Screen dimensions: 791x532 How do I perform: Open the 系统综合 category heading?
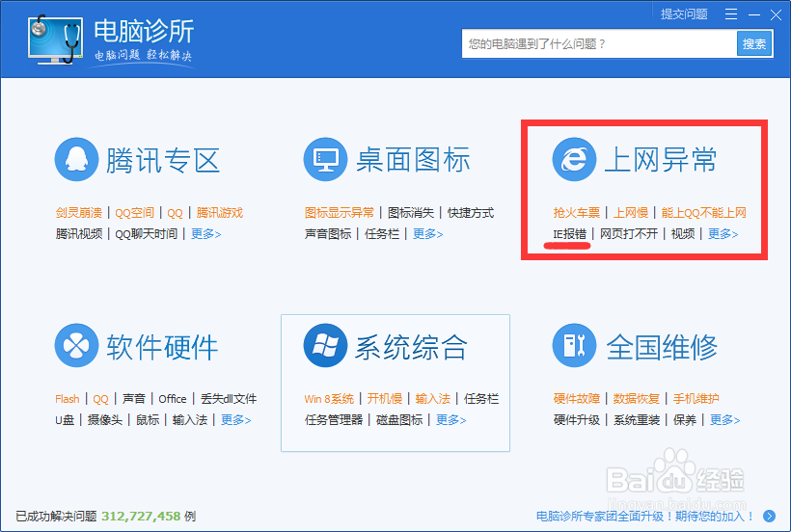click(412, 347)
